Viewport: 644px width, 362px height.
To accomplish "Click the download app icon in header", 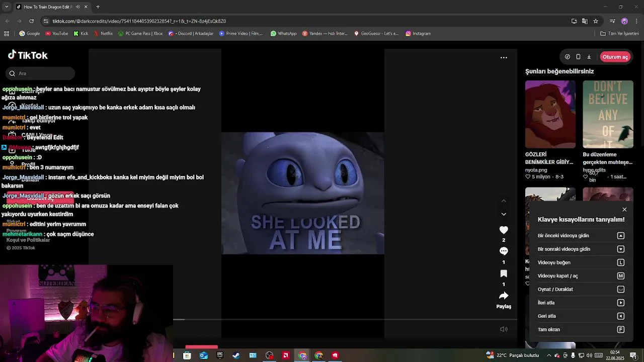I will point(589,57).
